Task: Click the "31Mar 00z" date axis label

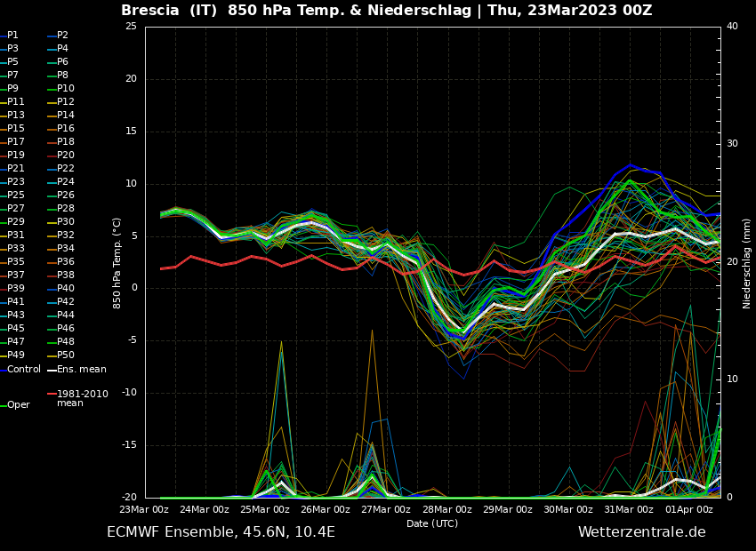Action: [x=630, y=509]
